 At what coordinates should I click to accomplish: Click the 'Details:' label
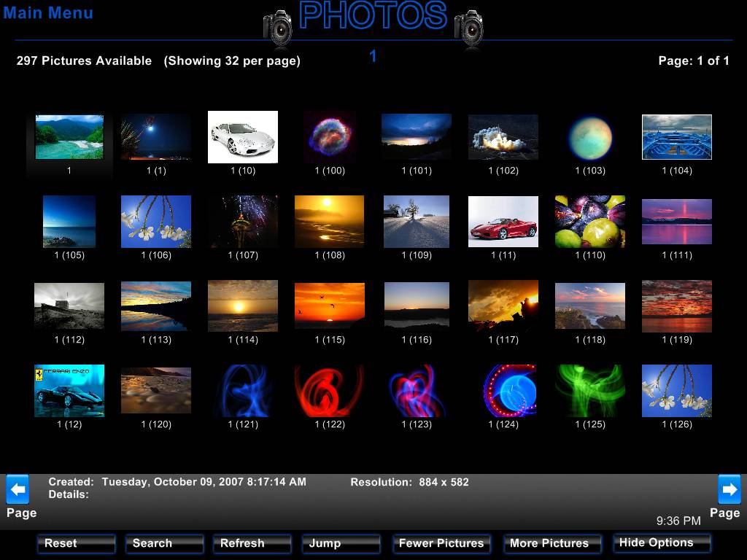(x=69, y=495)
